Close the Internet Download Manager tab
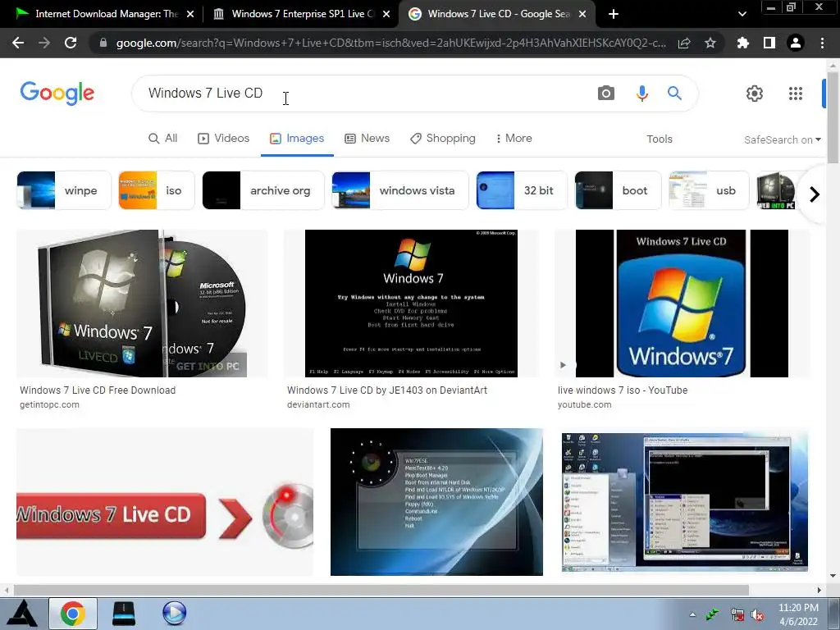Image resolution: width=840 pixels, height=630 pixels. (190, 14)
